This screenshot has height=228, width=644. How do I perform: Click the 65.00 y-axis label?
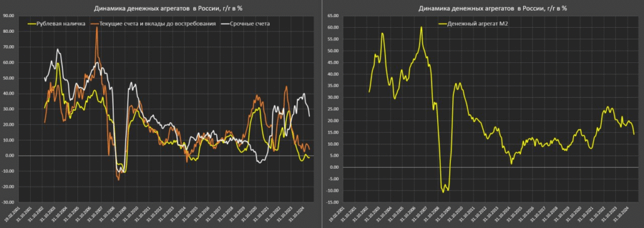coord(333,16)
